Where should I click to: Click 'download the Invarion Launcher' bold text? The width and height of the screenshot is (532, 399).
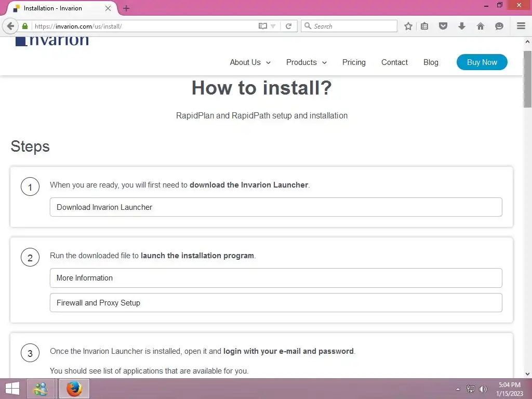click(249, 185)
